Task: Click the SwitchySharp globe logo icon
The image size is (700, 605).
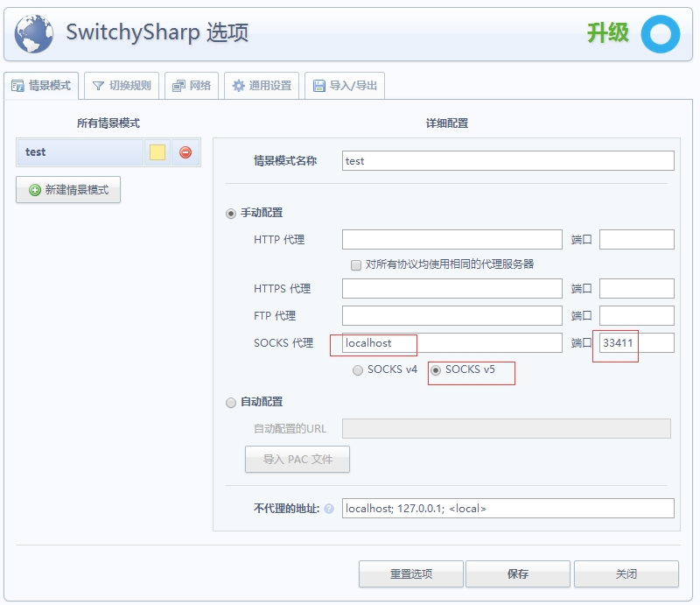Action: point(33,34)
